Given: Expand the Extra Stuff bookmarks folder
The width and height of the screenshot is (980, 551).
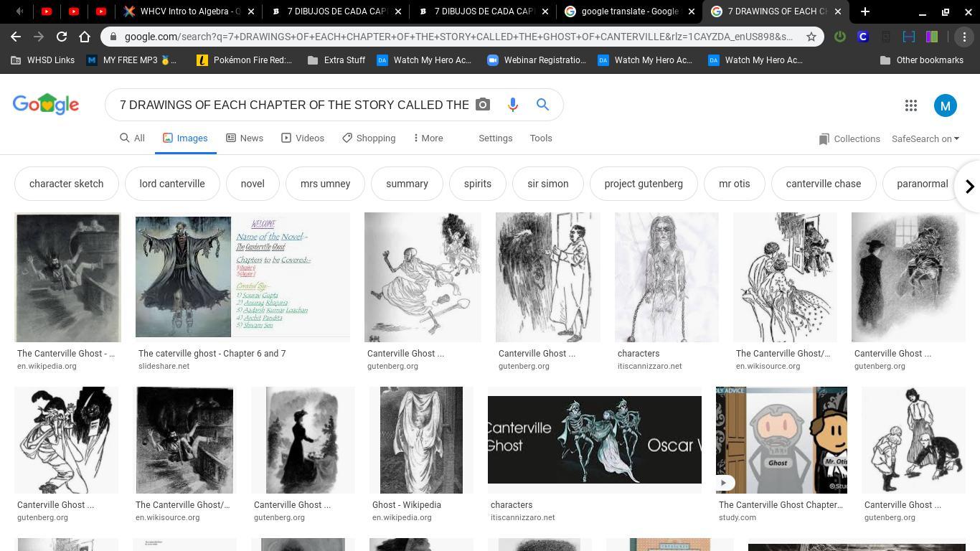Looking at the screenshot, I should (x=336, y=60).
